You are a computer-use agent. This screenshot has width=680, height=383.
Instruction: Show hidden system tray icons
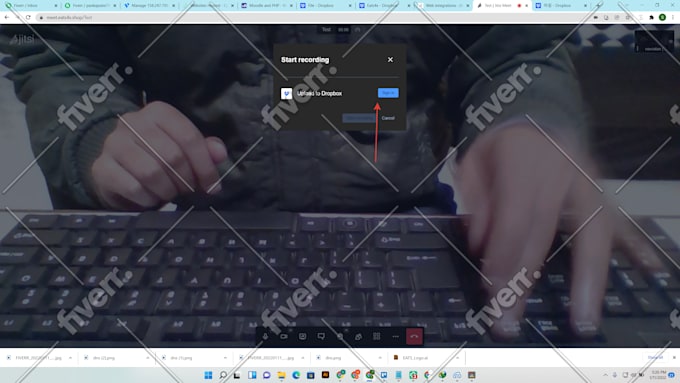point(605,375)
